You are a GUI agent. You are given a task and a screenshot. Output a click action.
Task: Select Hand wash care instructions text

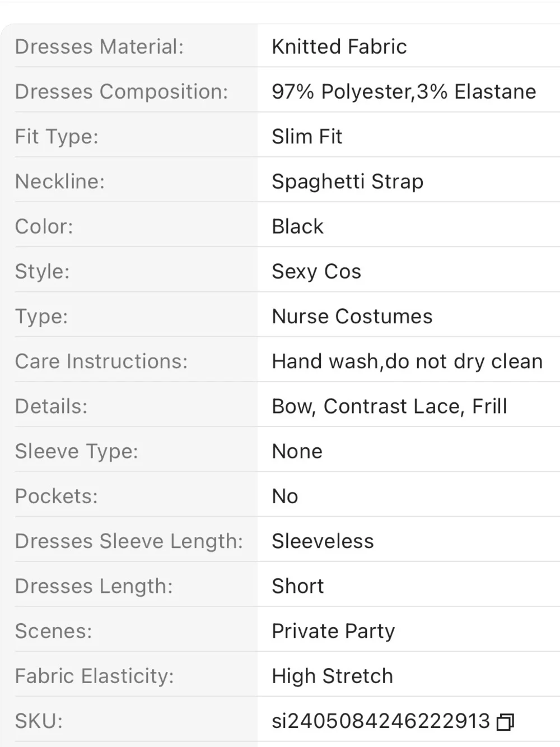pyautogui.click(x=407, y=361)
